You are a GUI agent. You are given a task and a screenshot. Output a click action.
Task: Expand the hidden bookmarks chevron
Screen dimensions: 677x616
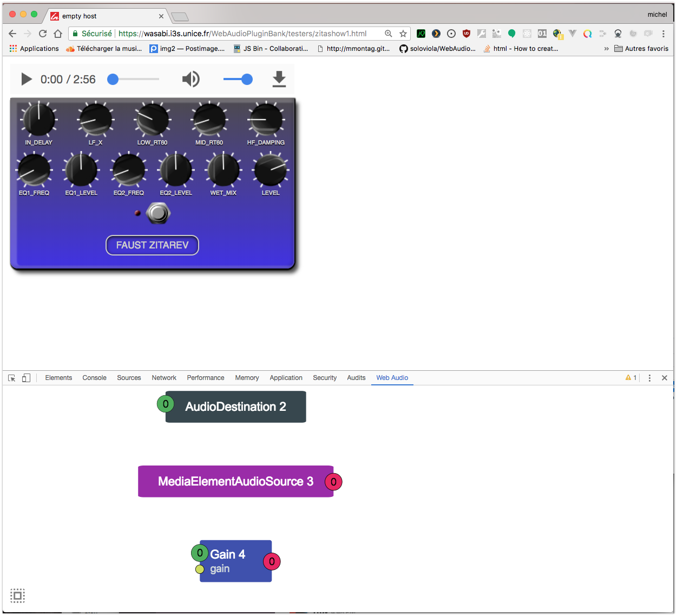606,48
